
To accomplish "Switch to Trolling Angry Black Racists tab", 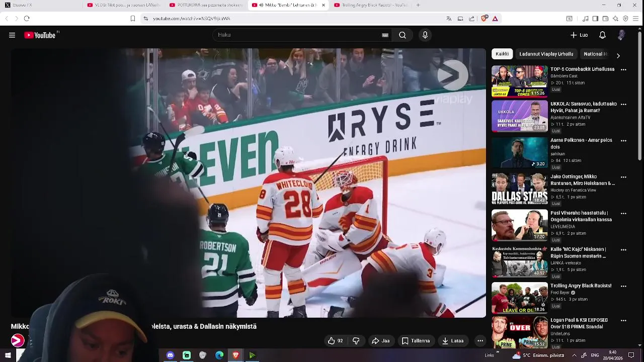I will [x=370, y=5].
